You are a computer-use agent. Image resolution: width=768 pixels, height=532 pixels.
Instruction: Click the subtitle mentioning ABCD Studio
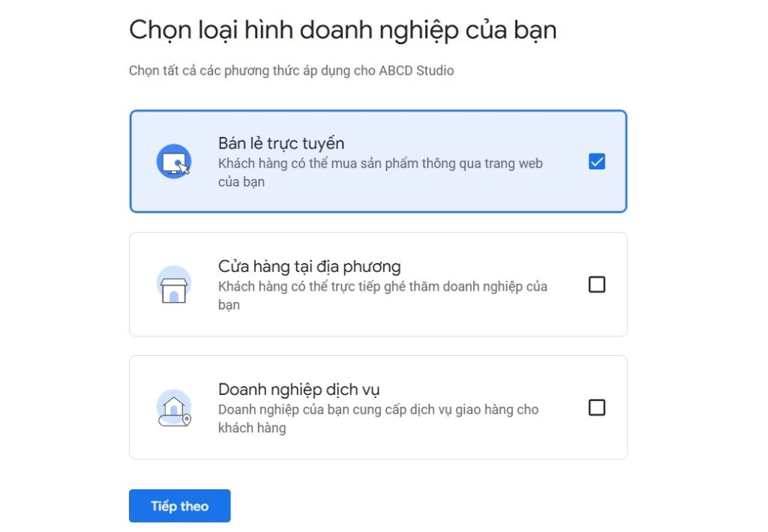(292, 71)
